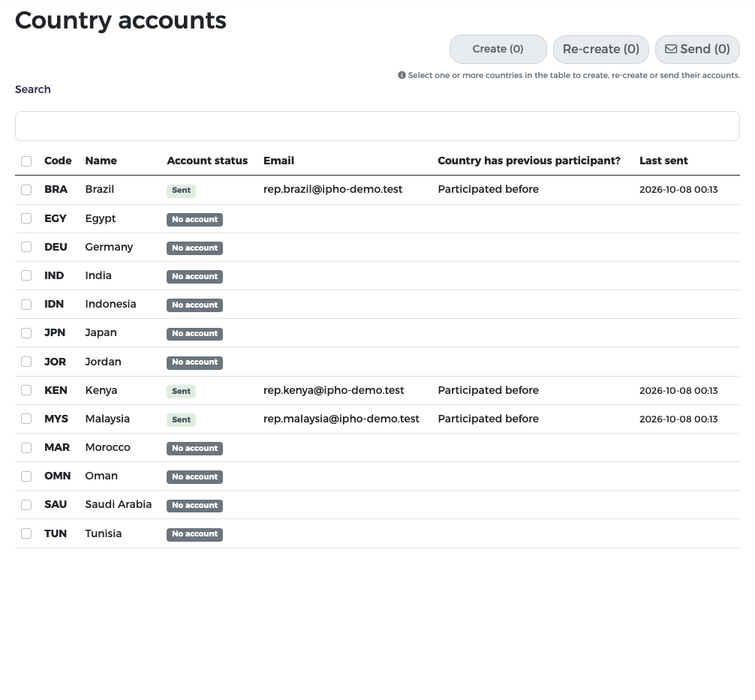Click rep.brazil@ipho-demo.test email

pos(332,189)
